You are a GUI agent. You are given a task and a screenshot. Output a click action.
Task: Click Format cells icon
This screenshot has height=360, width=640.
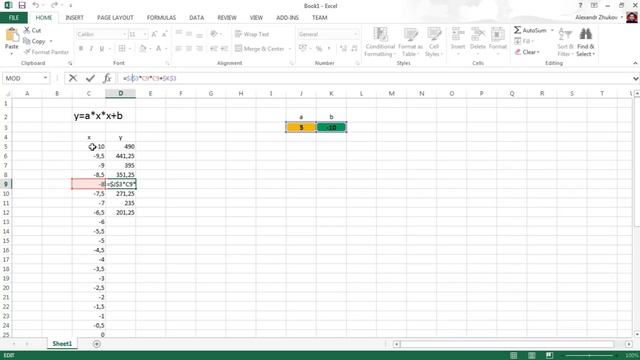point(498,34)
